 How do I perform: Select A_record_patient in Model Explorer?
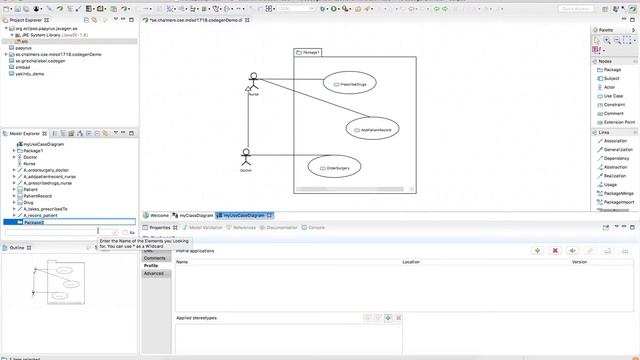(x=37, y=216)
